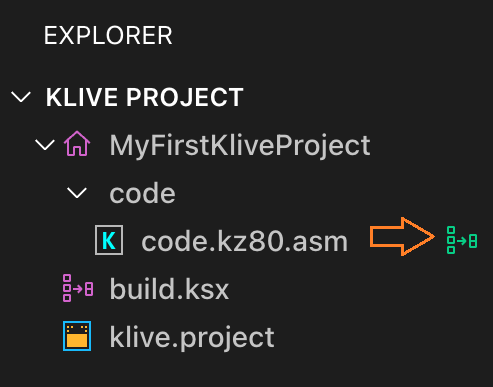Image resolution: width=493 pixels, height=387 pixels.
Task: Click blank row area right of klive.project
Action: point(383,337)
